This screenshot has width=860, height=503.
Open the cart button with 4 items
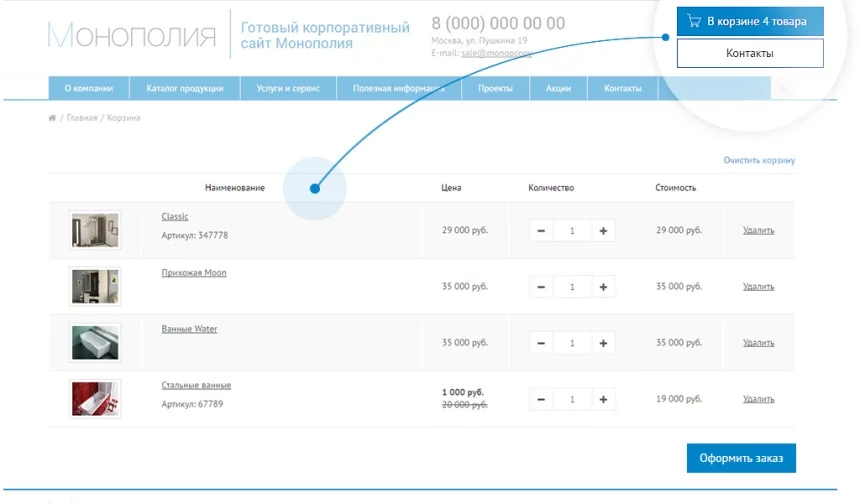749,21
